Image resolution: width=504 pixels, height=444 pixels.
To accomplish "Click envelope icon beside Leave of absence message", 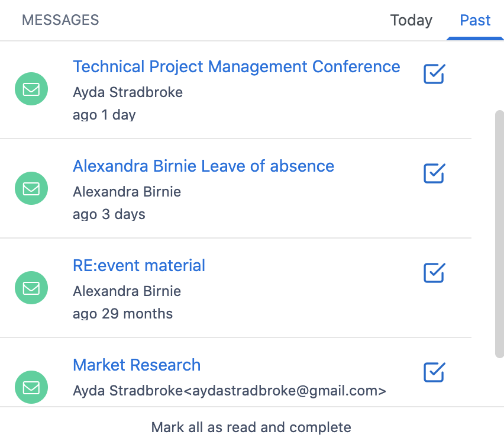I will point(31,189).
